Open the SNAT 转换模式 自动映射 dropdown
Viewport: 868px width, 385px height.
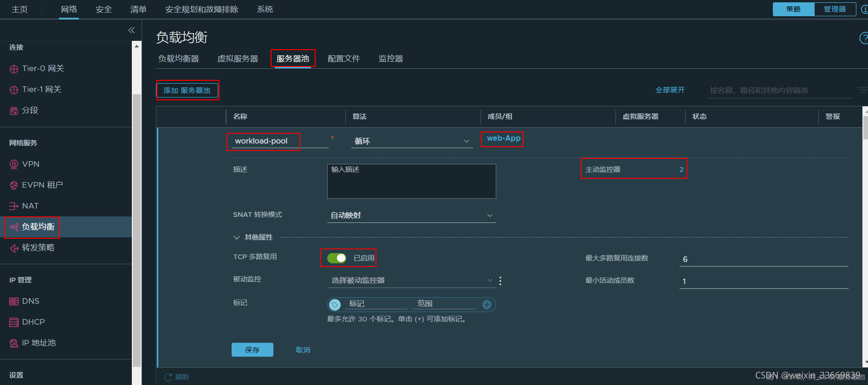(411, 215)
